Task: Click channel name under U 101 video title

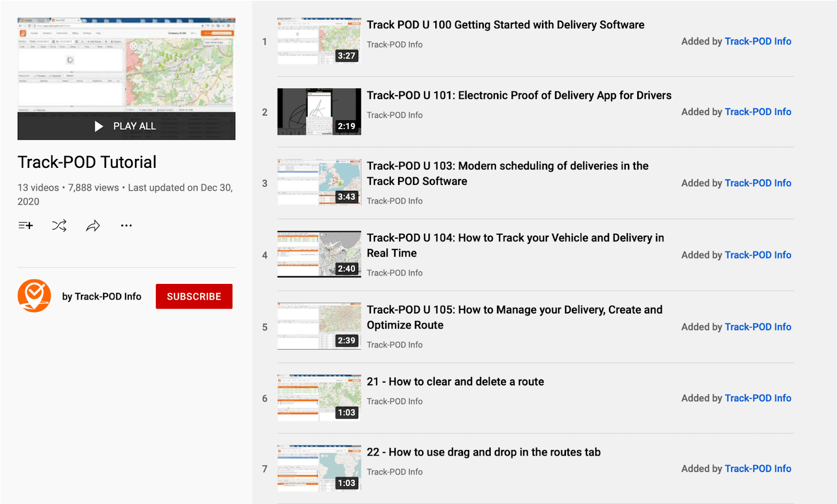Action: coord(394,115)
